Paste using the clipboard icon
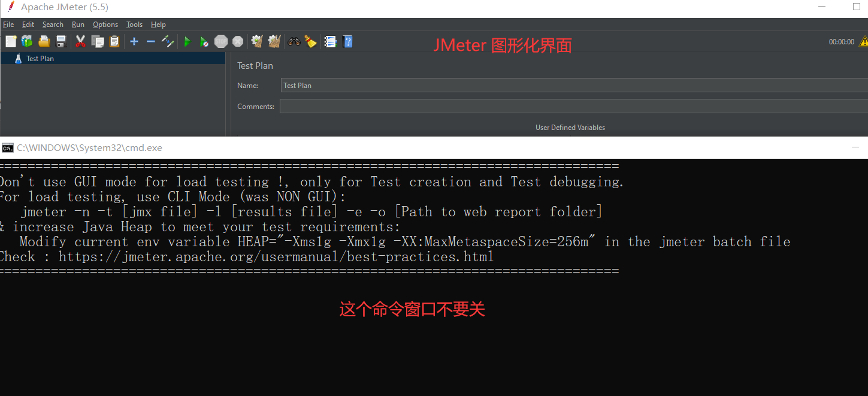868x396 pixels. pos(114,41)
